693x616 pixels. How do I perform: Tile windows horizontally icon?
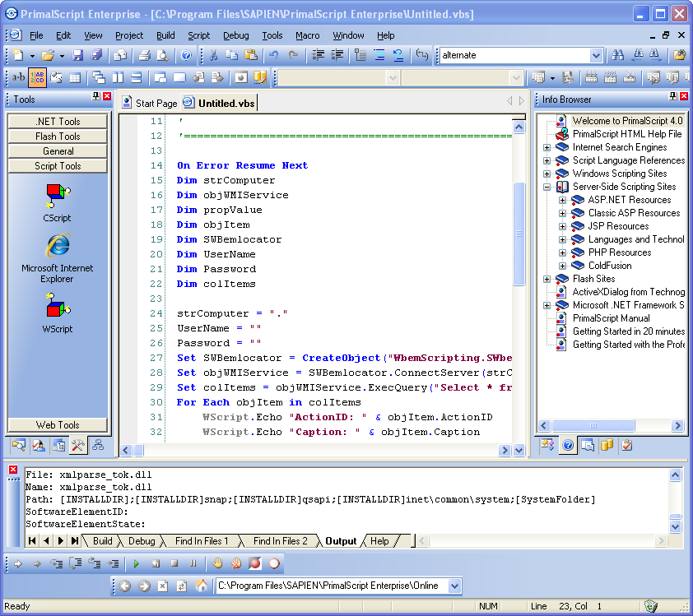pos(137,77)
